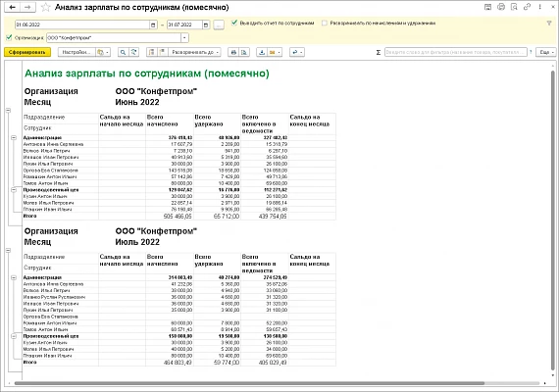Click the printer icon in the title bar

[501, 7]
